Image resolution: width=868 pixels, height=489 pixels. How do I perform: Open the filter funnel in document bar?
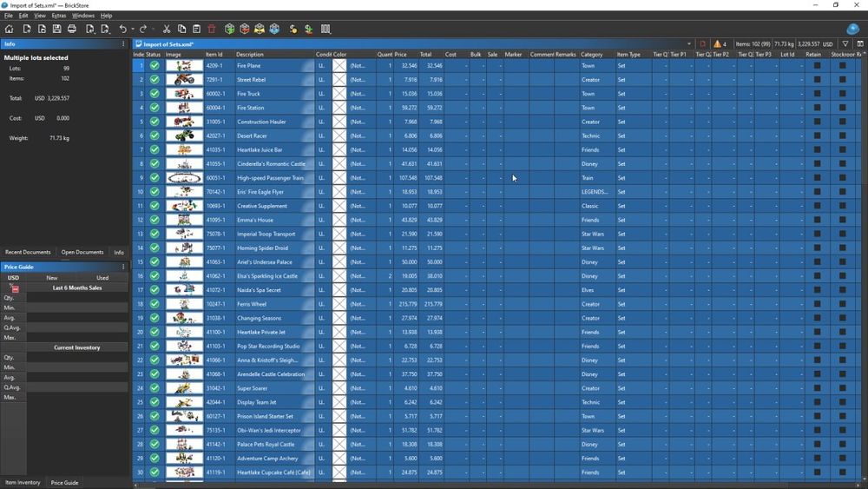coord(845,43)
